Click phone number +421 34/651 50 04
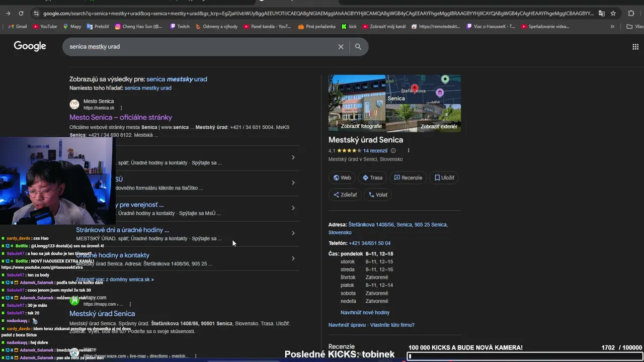 369,243
